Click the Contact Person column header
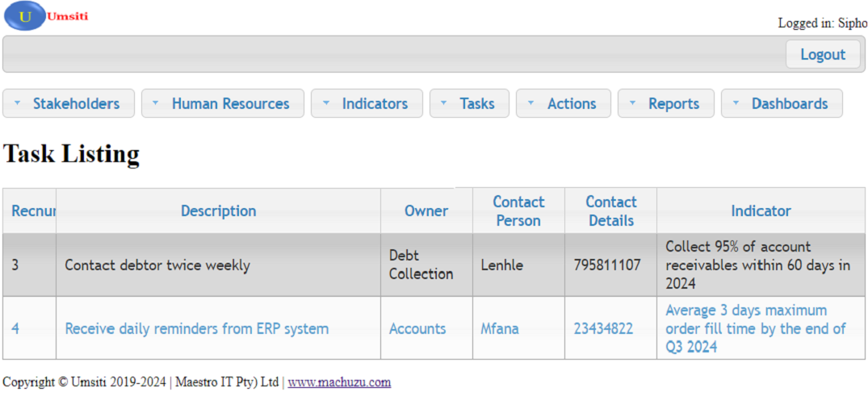The image size is (868, 396). [518, 211]
